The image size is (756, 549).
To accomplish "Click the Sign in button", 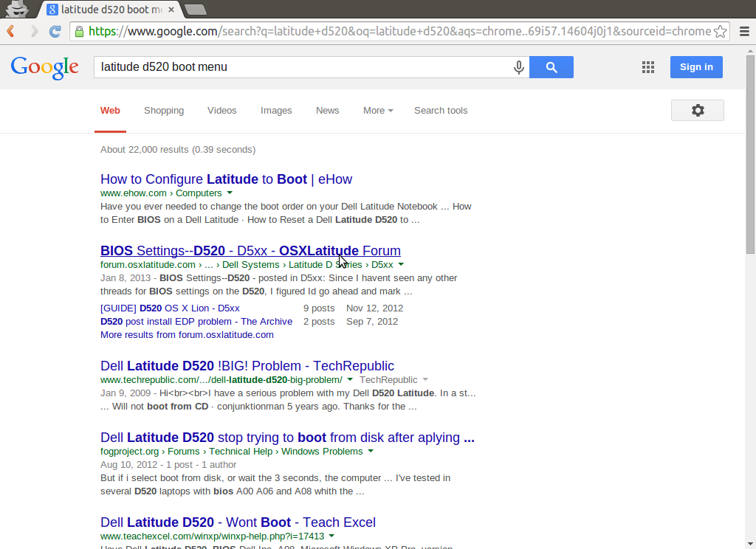I will click(695, 67).
